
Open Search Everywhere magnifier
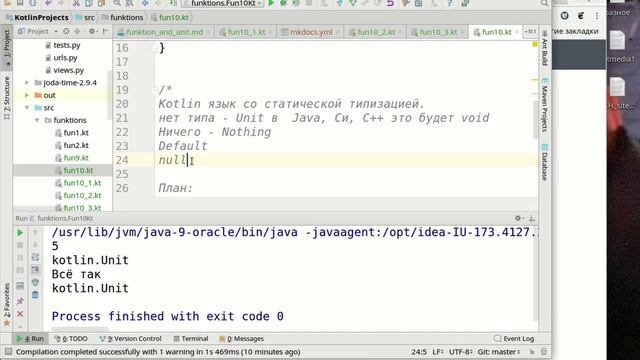(544, 3)
